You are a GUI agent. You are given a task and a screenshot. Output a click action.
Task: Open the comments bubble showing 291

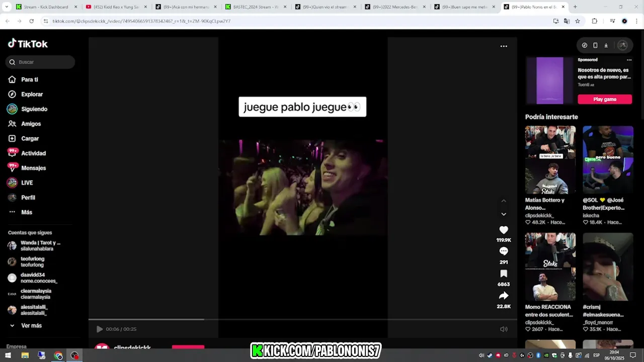[x=504, y=251]
